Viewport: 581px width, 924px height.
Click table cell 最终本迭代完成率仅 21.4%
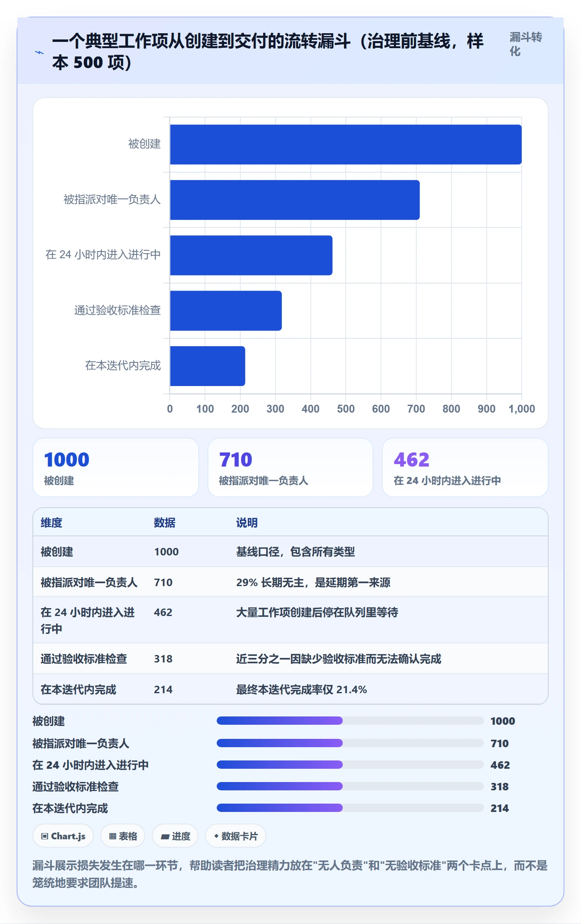click(301, 689)
